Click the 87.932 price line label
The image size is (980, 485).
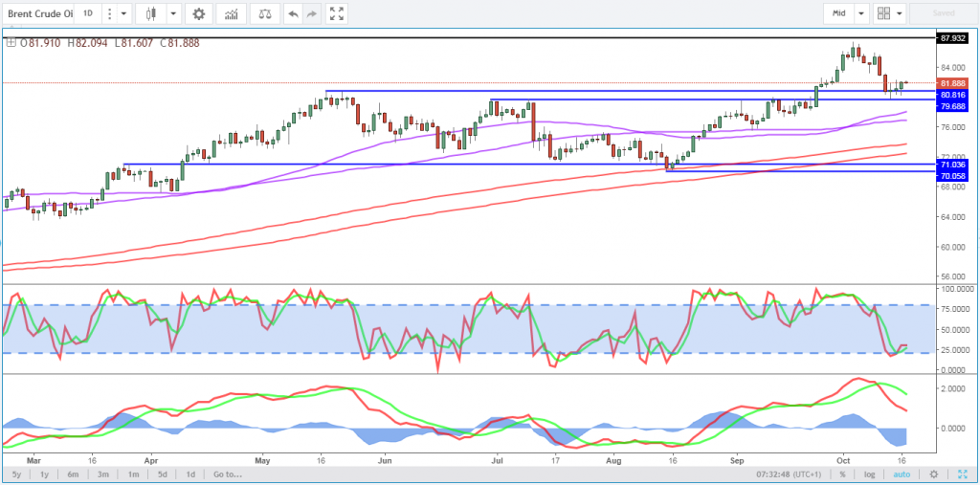(953, 38)
